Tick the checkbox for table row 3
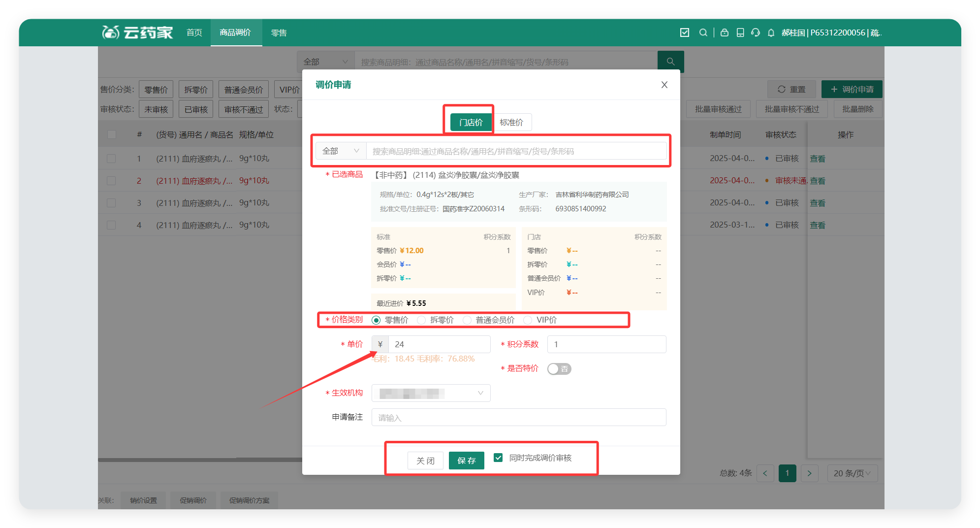Viewport: 980px width, 528px height. tap(112, 203)
